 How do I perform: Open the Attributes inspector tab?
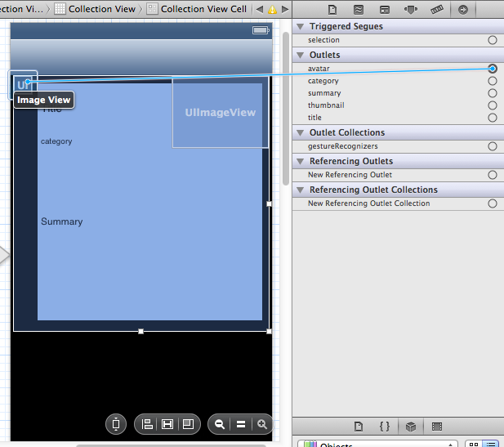(x=411, y=10)
